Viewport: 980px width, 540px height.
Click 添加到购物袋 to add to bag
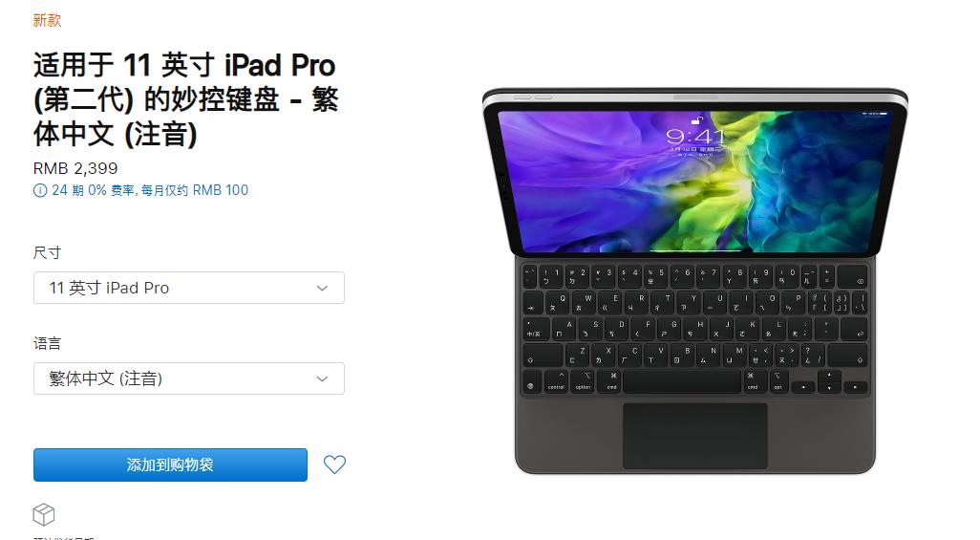coord(170,464)
